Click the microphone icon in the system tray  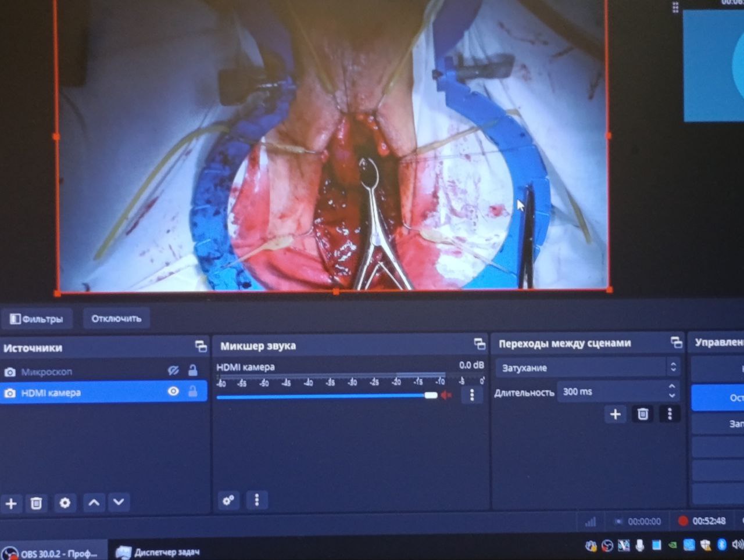tap(640, 545)
